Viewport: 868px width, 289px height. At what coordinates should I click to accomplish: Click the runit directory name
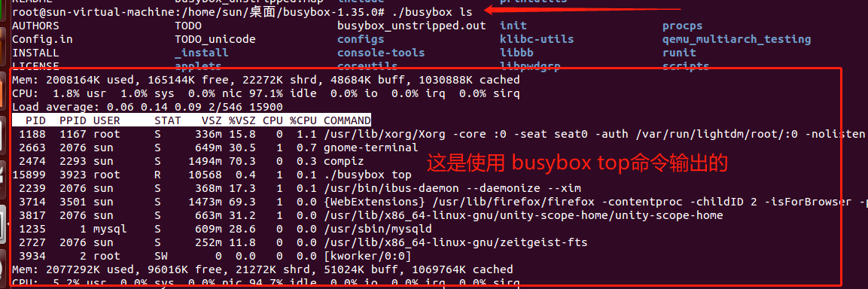pyautogui.click(x=679, y=53)
